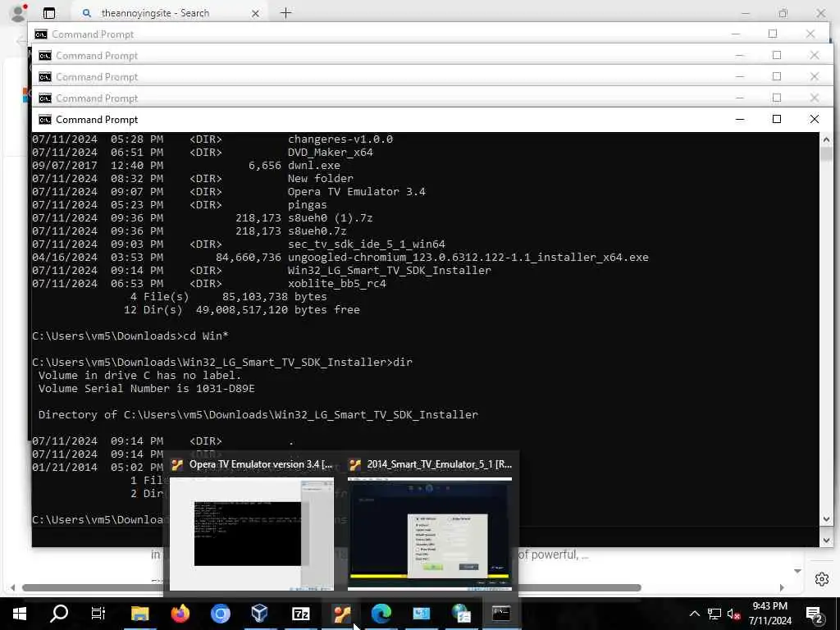Open the VirtualBox cube taskbar icon
Viewport: 840px width, 630px height.
[x=260, y=614]
